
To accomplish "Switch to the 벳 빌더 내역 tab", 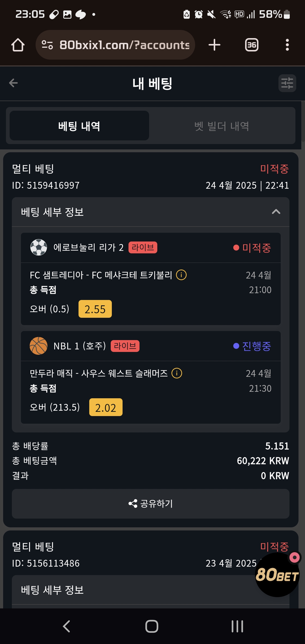I will click(222, 126).
